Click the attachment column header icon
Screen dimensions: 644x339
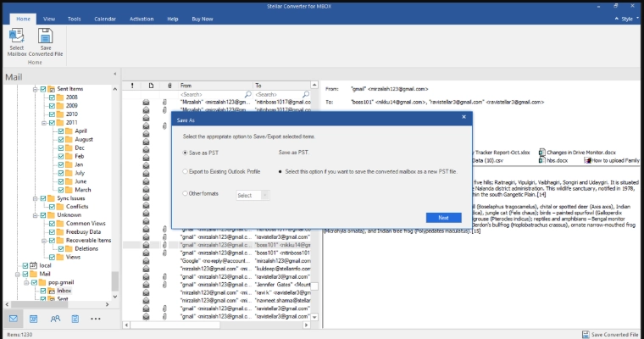coord(169,86)
